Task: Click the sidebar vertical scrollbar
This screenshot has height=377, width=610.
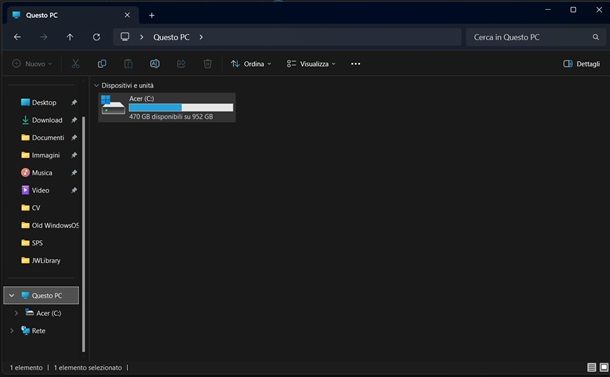Action: click(83, 233)
